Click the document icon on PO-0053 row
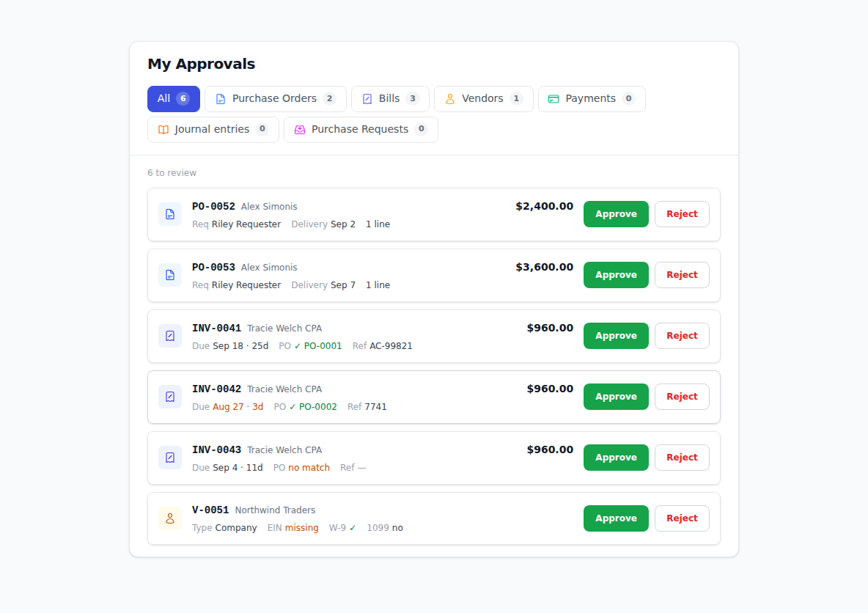Image resolution: width=868 pixels, height=613 pixels. 170,275
